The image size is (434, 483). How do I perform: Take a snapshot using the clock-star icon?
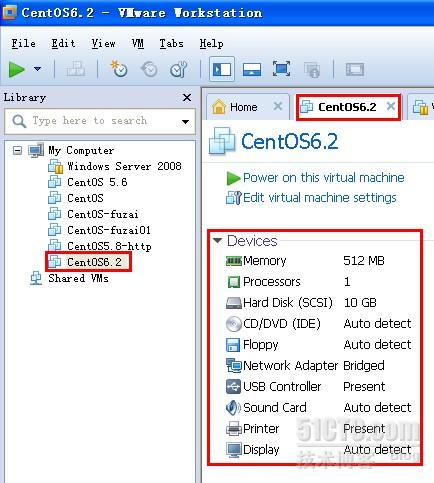point(119,69)
